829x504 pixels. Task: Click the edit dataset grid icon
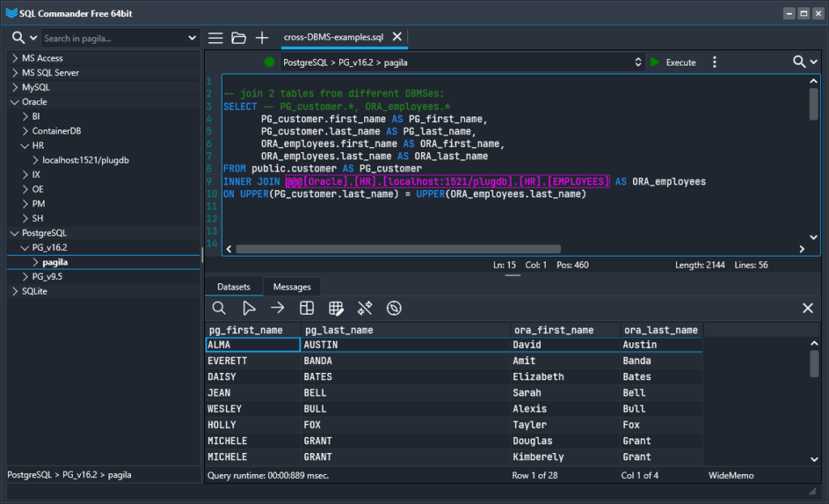pyautogui.click(x=335, y=307)
